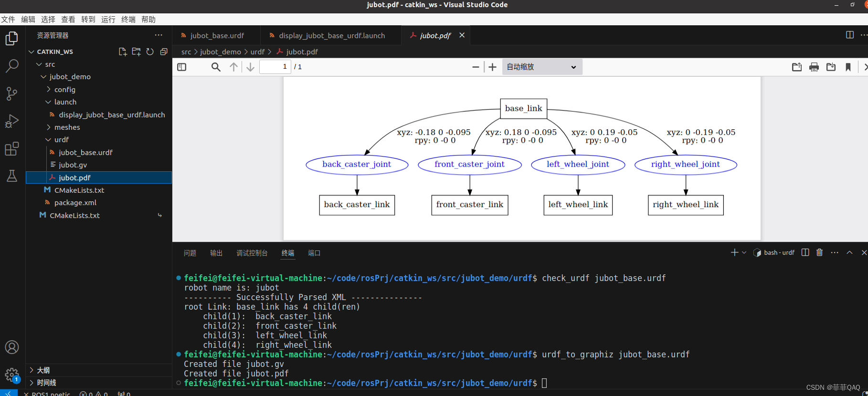Image resolution: width=868 pixels, height=396 pixels.
Task: Open the Manage gear icon
Action: pyautogui.click(x=12, y=375)
